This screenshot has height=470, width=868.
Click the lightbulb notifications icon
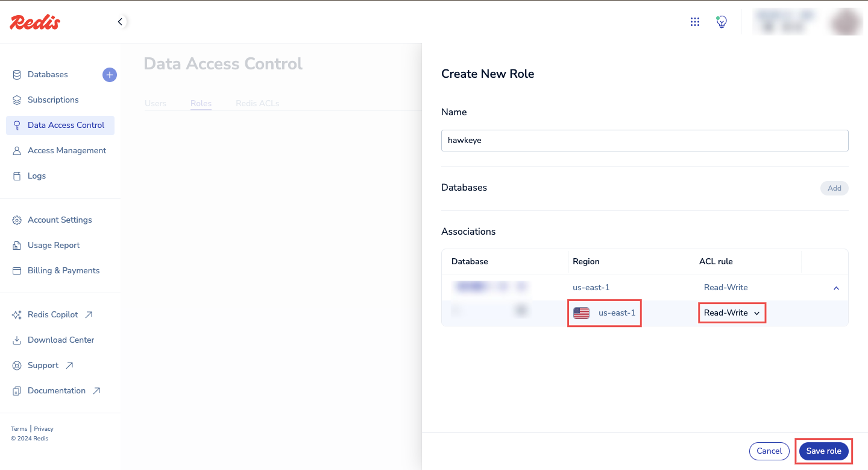pos(721,22)
